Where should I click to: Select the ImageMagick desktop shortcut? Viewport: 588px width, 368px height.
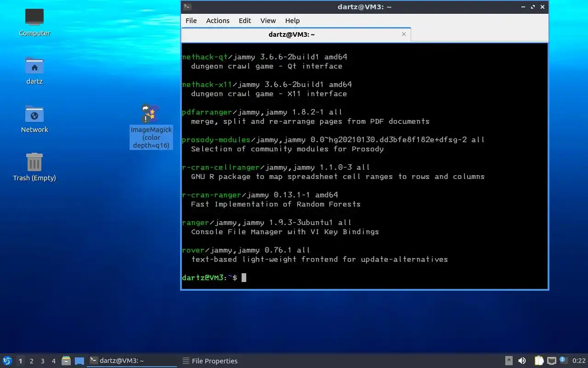point(151,126)
